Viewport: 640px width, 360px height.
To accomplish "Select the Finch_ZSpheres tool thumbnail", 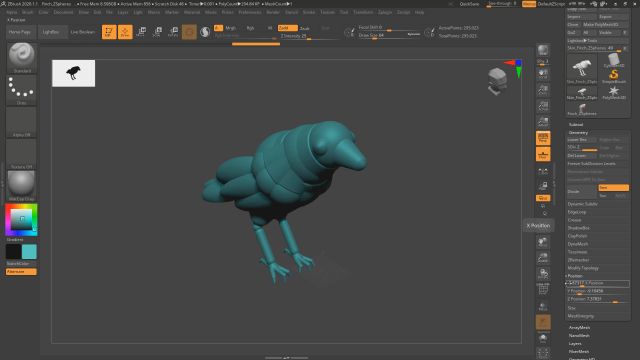I will tap(582, 109).
